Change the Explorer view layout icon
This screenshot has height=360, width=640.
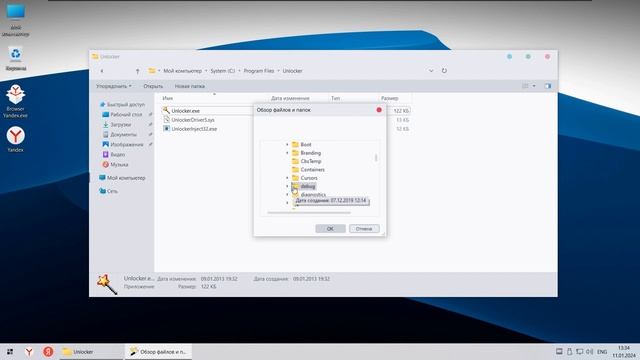pyautogui.click(x=525, y=86)
